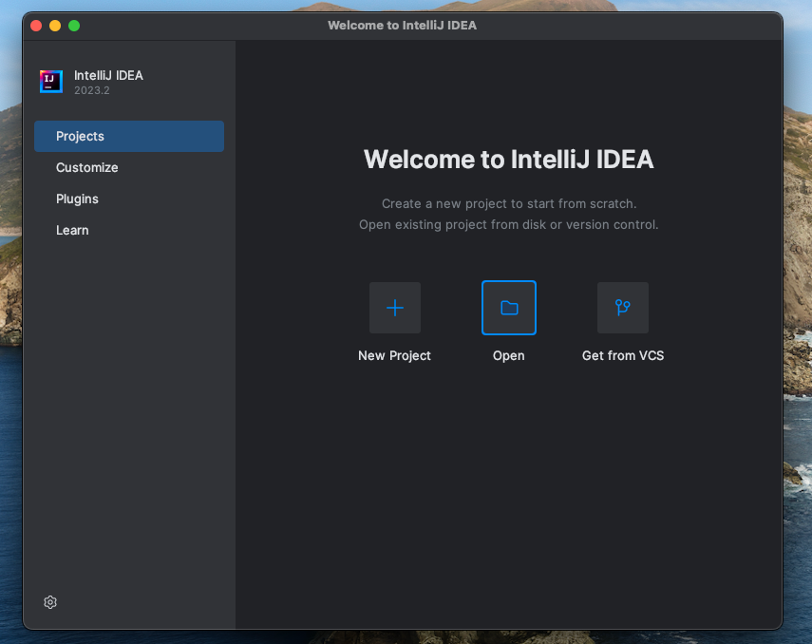Click the Open label under the folder icon

(508, 355)
